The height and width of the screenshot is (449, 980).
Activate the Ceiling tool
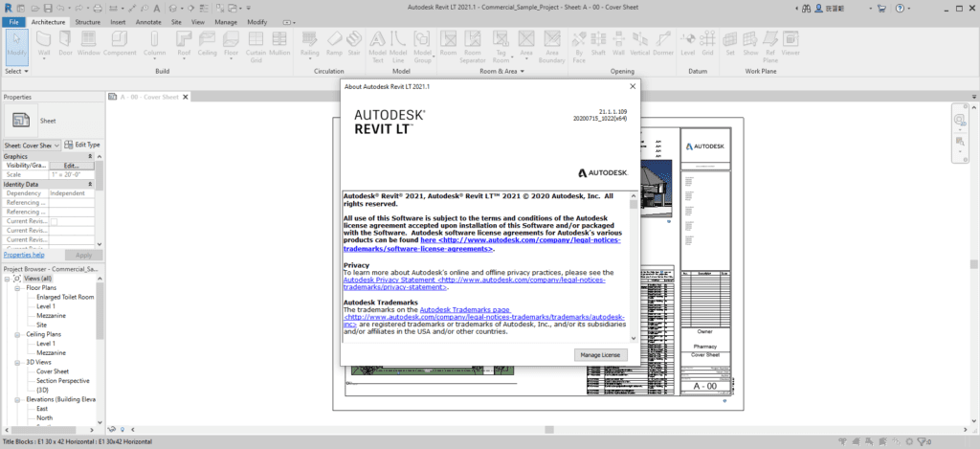click(207, 44)
